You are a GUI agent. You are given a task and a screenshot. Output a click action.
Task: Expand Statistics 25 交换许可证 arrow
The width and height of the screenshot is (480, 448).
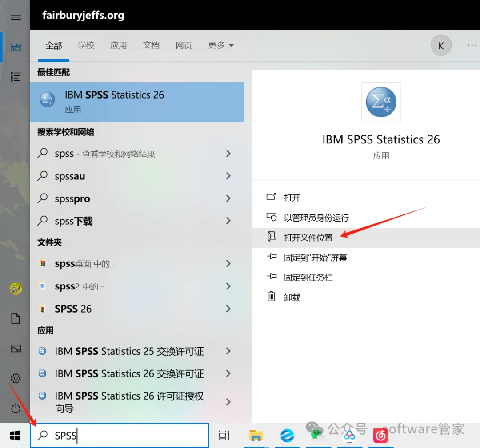pos(228,351)
